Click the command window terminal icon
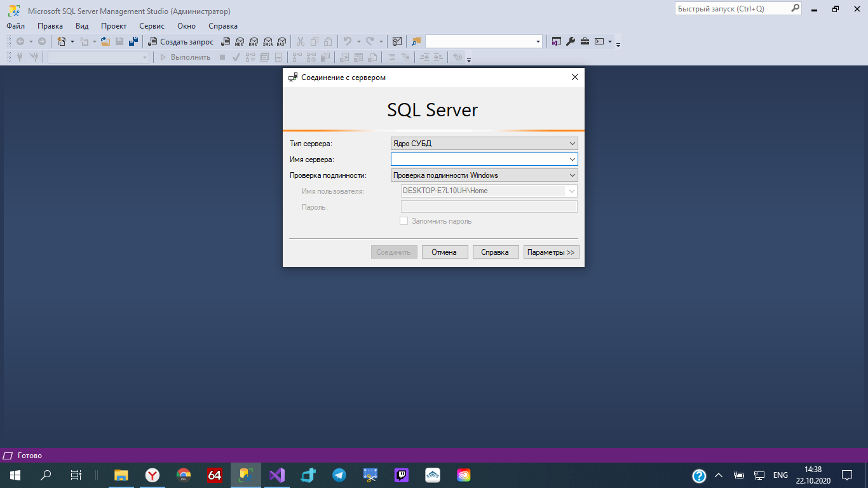868x488 pixels. pos(599,41)
